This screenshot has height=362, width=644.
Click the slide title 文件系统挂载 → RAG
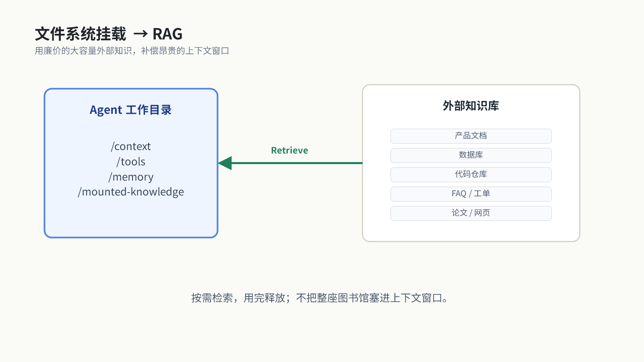[x=109, y=34]
